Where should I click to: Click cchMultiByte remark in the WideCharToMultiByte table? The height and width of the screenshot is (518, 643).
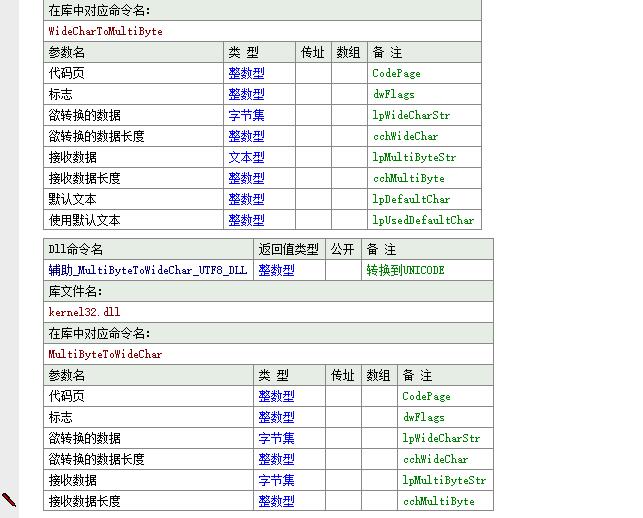[x=408, y=178]
